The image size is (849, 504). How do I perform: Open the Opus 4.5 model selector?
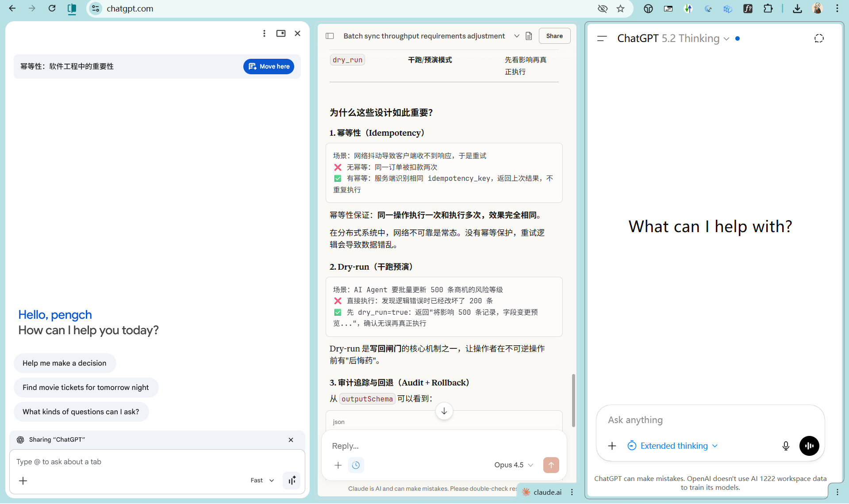[x=513, y=465]
